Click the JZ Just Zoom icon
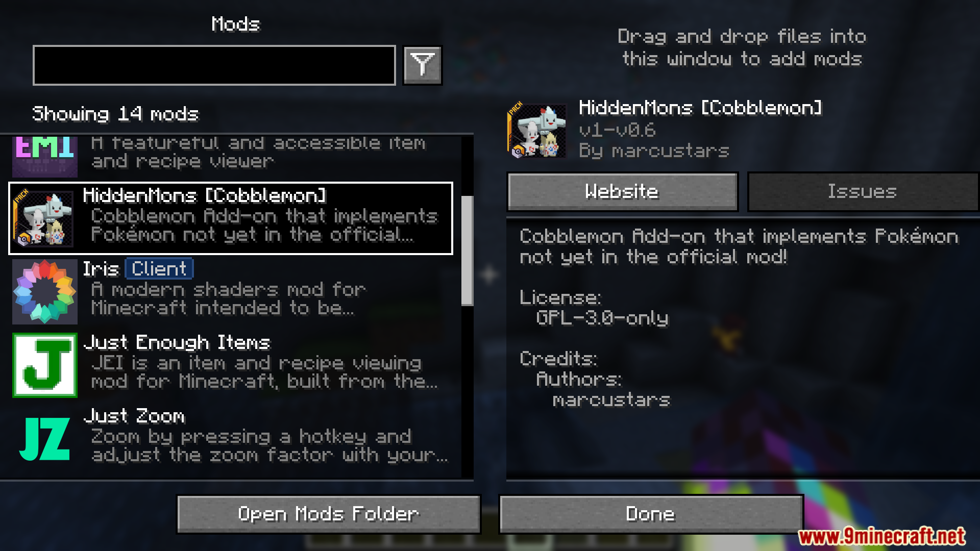 (x=45, y=439)
